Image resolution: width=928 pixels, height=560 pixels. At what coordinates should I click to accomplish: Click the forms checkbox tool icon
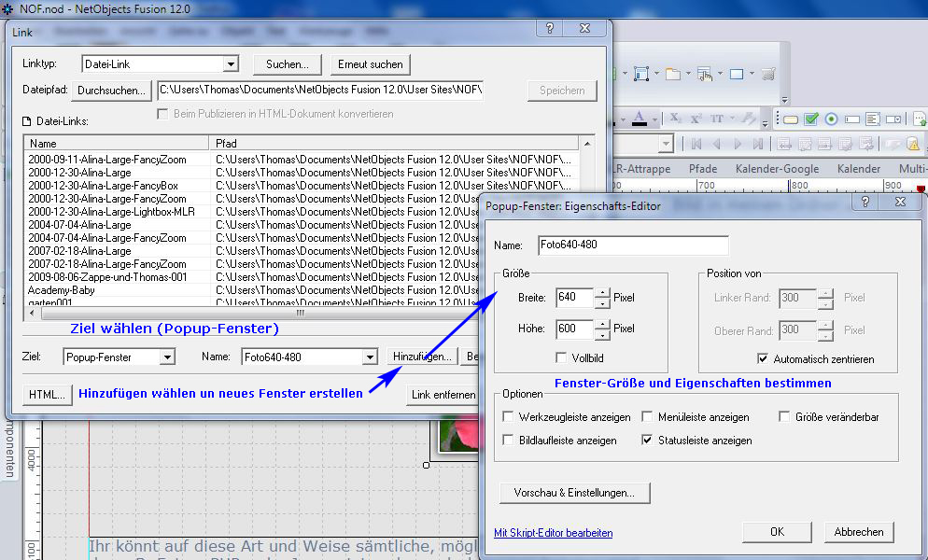click(811, 119)
